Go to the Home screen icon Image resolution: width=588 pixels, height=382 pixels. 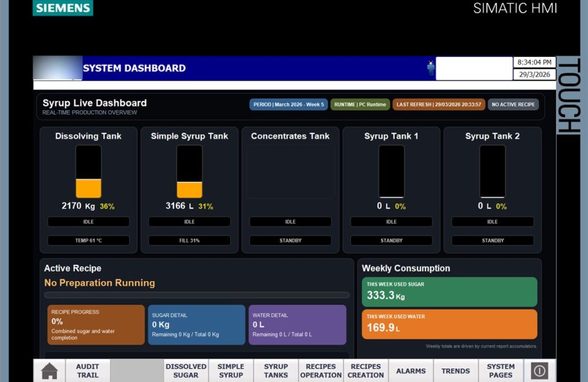(49, 371)
